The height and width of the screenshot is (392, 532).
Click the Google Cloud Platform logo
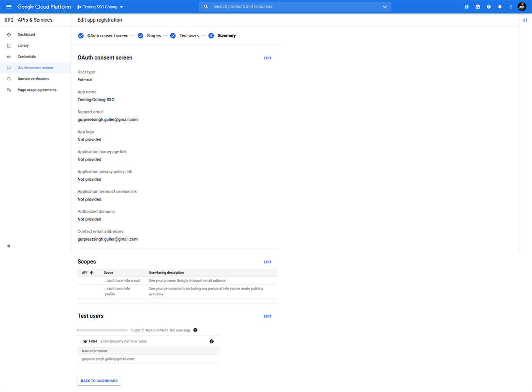tap(44, 7)
